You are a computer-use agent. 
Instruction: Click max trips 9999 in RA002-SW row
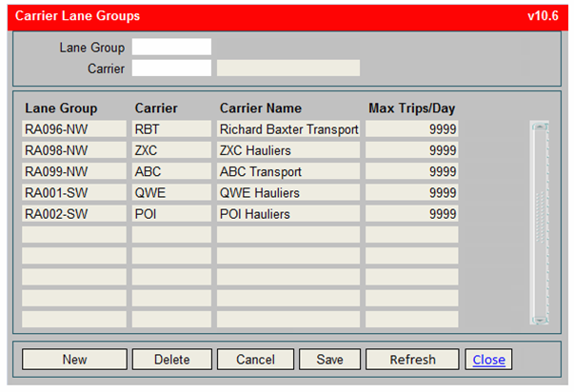tap(411, 214)
